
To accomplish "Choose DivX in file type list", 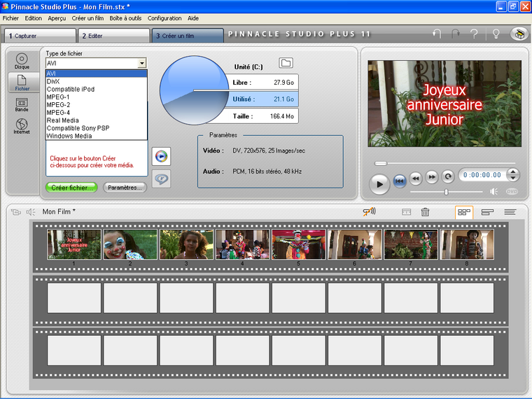I will point(97,81).
